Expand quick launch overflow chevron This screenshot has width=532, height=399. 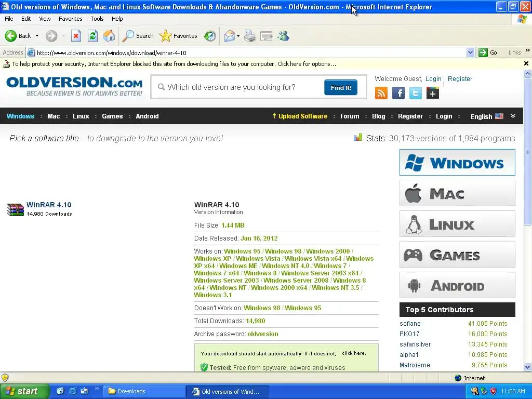97,389
